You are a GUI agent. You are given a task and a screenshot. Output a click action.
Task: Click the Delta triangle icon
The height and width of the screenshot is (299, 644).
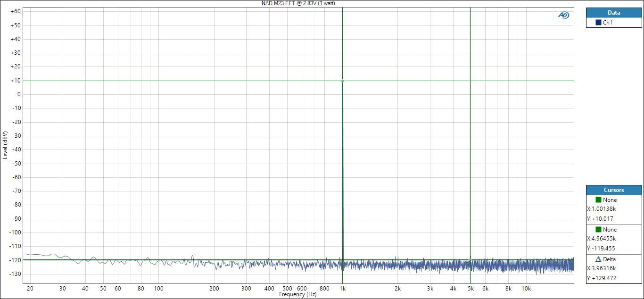click(598, 259)
